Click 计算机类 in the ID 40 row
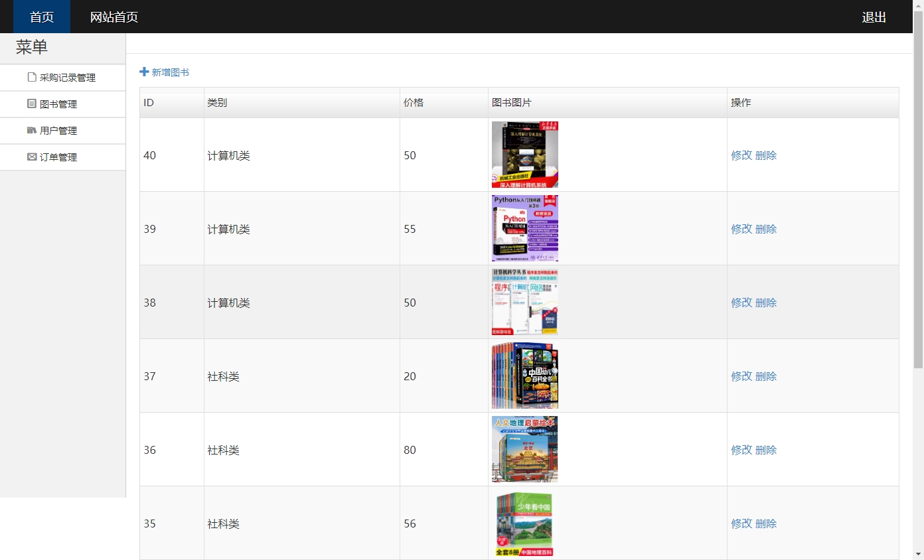 point(229,155)
